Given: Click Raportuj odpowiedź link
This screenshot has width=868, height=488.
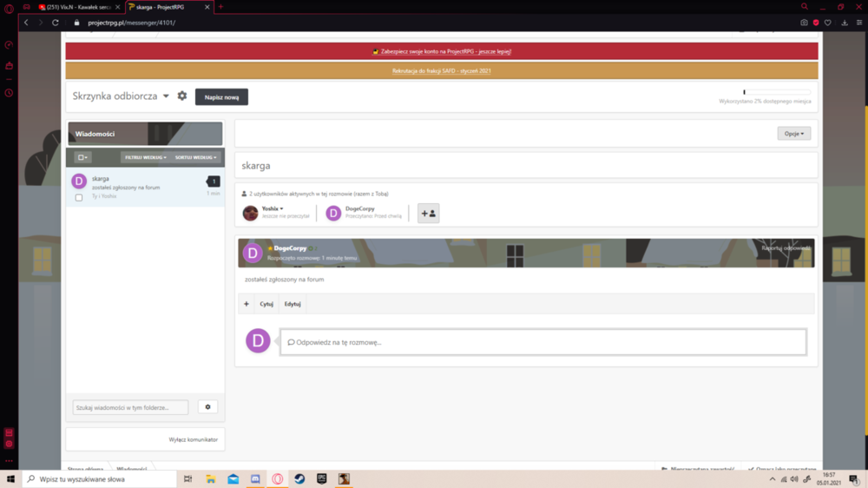Looking at the screenshot, I should point(786,248).
